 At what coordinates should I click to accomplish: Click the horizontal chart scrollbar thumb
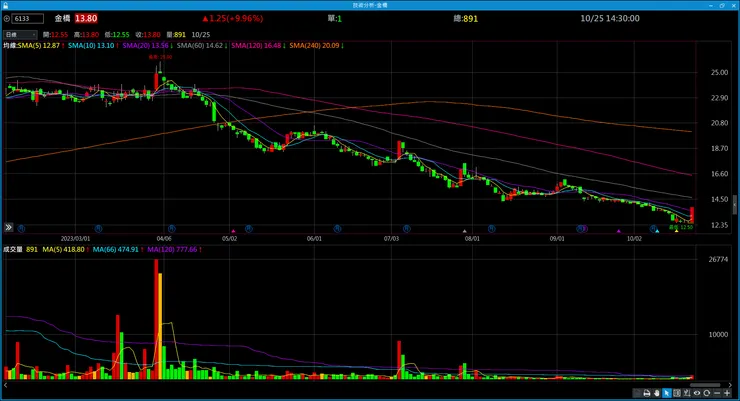705,385
